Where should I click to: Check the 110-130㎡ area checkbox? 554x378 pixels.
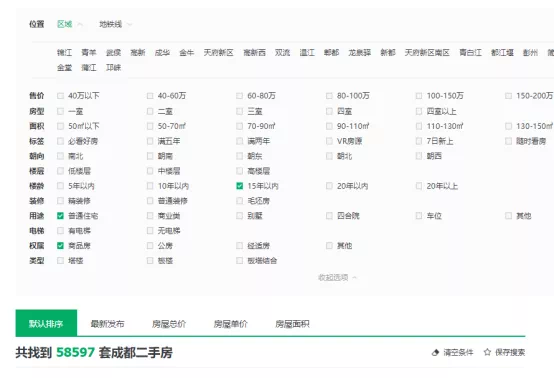click(x=419, y=126)
